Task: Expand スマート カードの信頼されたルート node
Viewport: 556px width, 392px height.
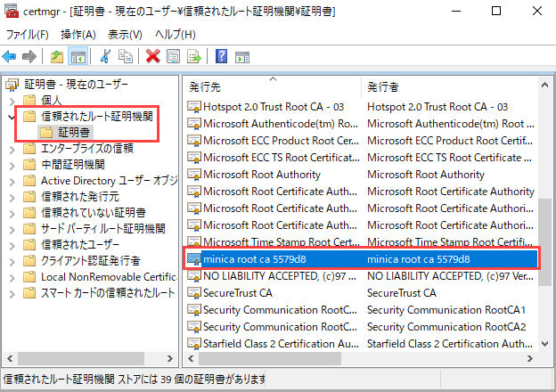Action: pos(12,294)
